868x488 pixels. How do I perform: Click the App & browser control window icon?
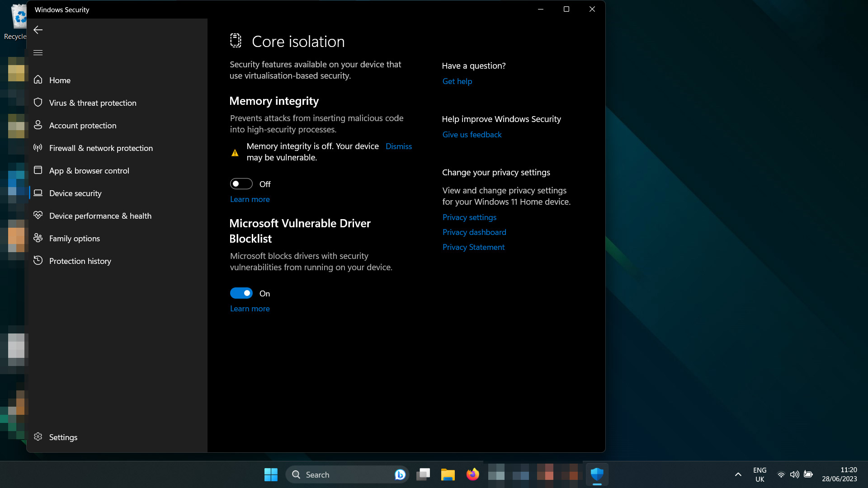point(38,170)
